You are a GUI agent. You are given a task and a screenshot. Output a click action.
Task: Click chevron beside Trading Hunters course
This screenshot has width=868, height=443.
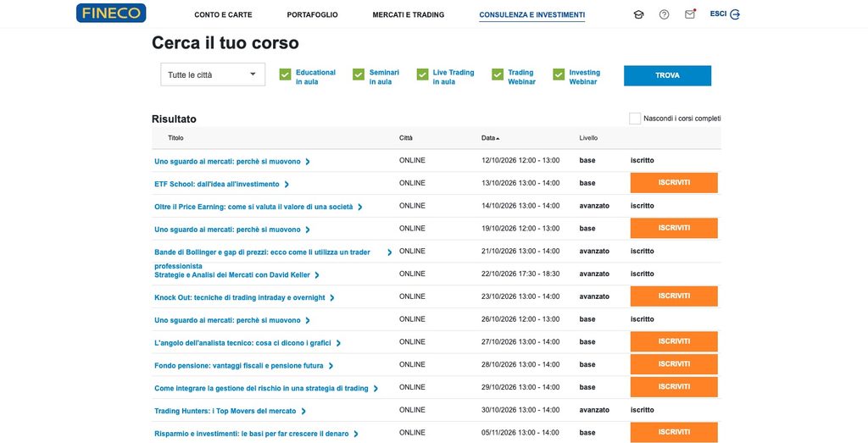pos(303,411)
